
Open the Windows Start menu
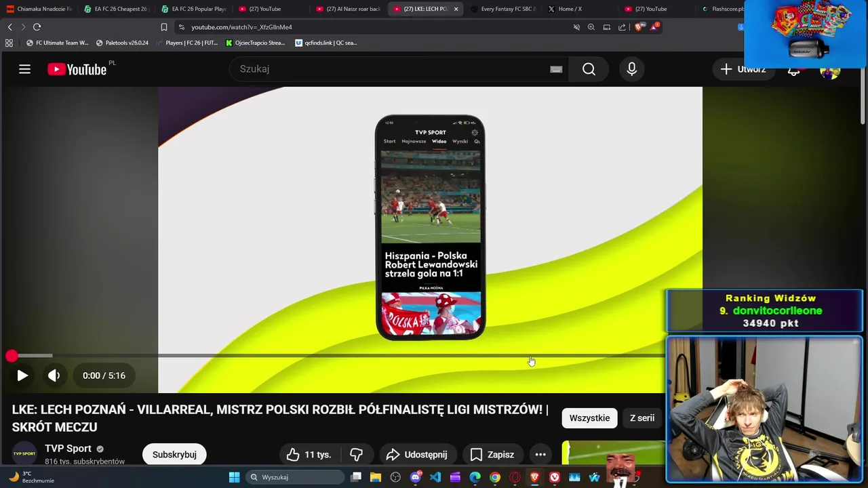point(234,477)
